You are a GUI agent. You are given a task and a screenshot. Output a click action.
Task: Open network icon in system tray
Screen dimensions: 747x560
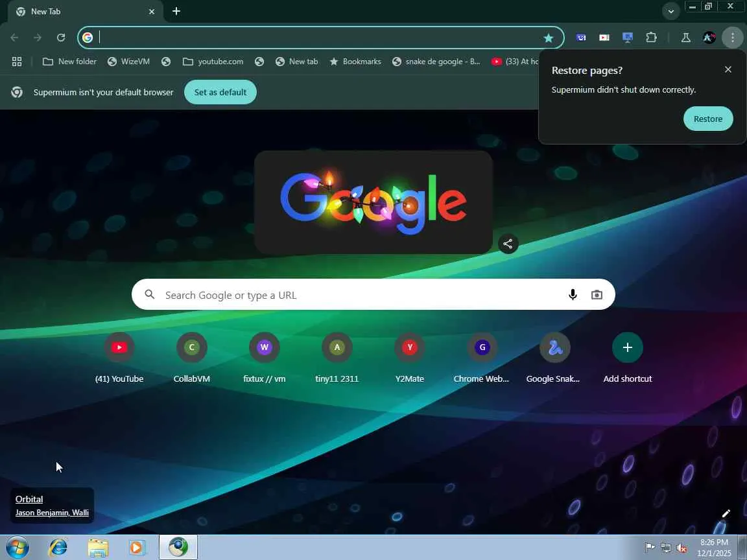point(665,548)
